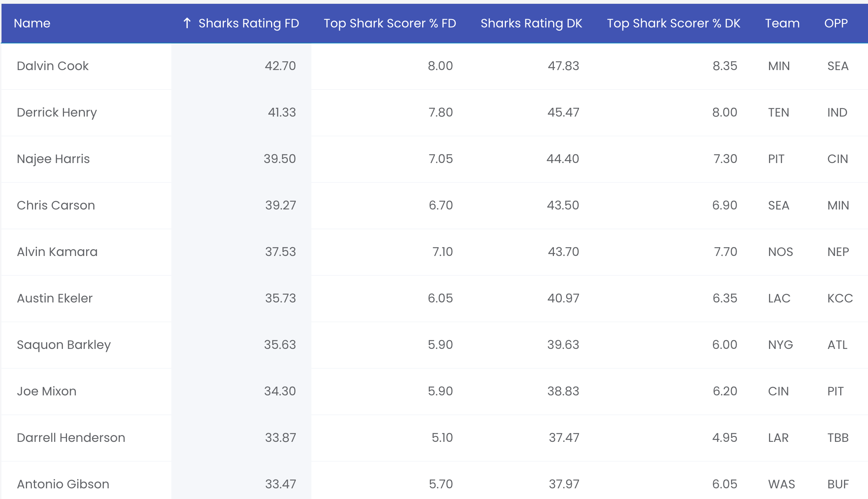Sort by the Name column header
Image resolution: width=868 pixels, height=499 pixels.
click(x=32, y=23)
